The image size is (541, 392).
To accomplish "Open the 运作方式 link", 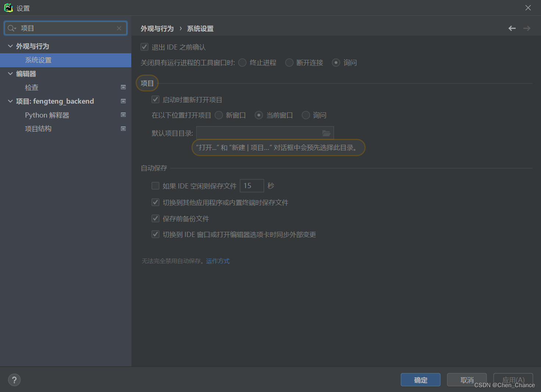I will tap(218, 261).
